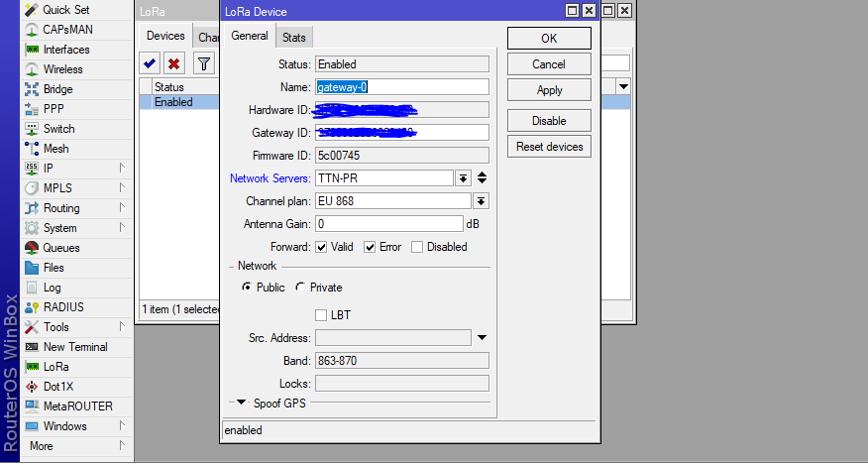Image resolution: width=868 pixels, height=465 pixels.
Task: Open the Log sidebar entry
Action: [76, 288]
